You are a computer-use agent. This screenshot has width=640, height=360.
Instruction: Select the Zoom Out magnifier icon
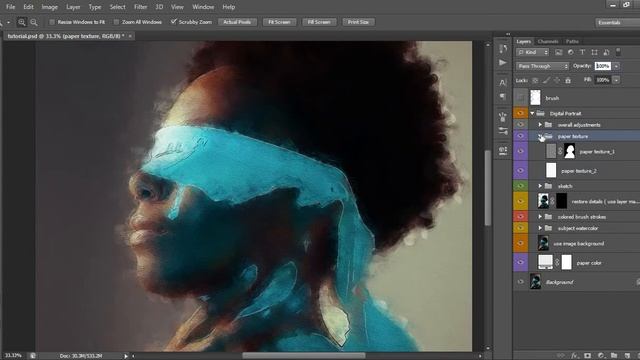tap(34, 22)
